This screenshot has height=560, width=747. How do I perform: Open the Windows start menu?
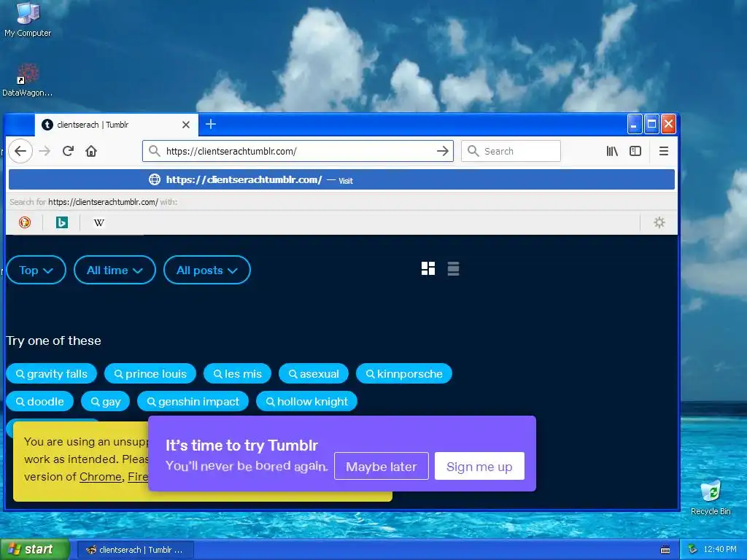(34, 550)
